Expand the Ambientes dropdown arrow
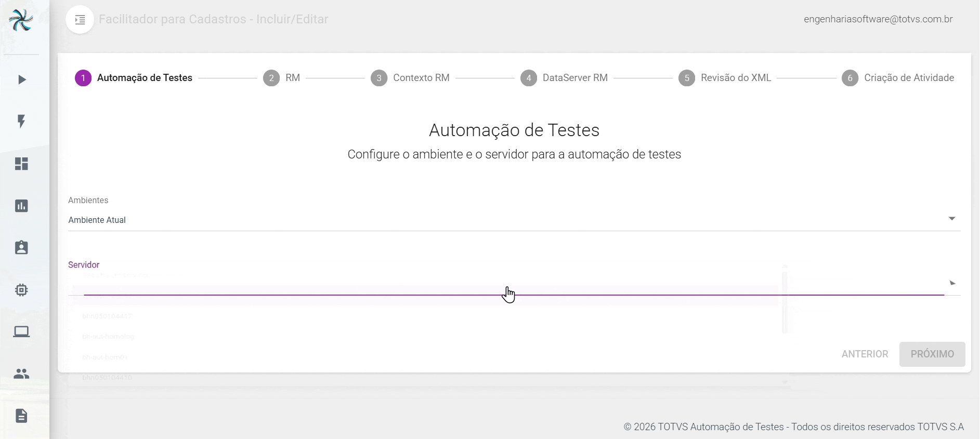Image resolution: width=980 pixels, height=439 pixels. 951,219
